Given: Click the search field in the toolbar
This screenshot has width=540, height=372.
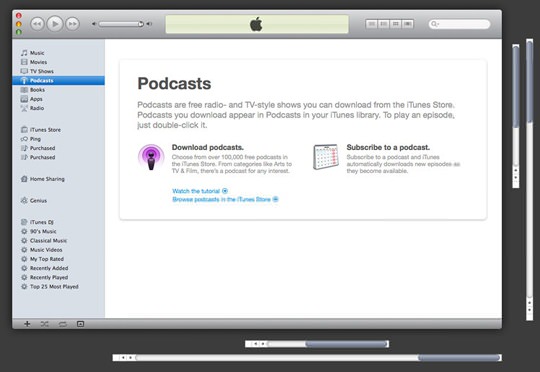Looking at the screenshot, I should 459,24.
